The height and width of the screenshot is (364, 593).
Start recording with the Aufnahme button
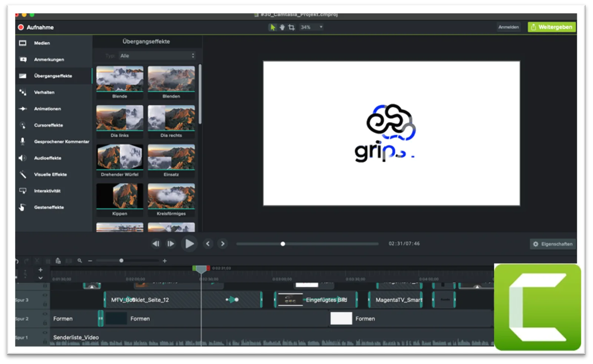tap(36, 27)
